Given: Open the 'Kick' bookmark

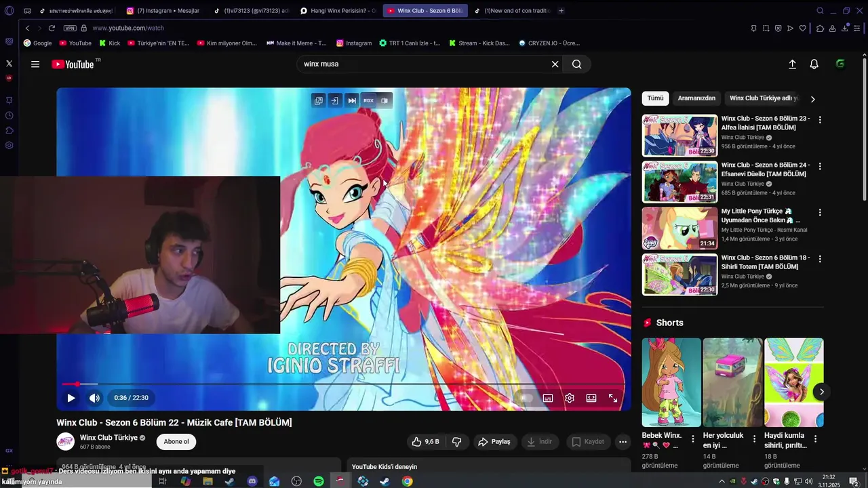Looking at the screenshot, I should coord(109,43).
